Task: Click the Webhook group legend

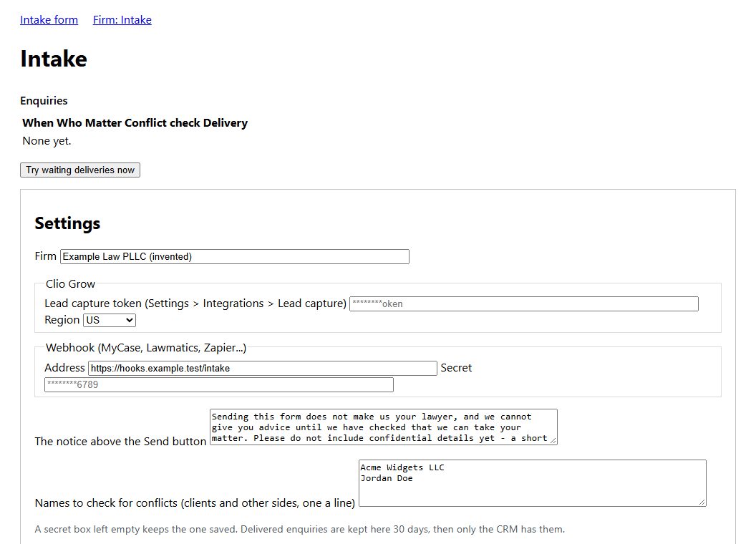Action: 146,348
